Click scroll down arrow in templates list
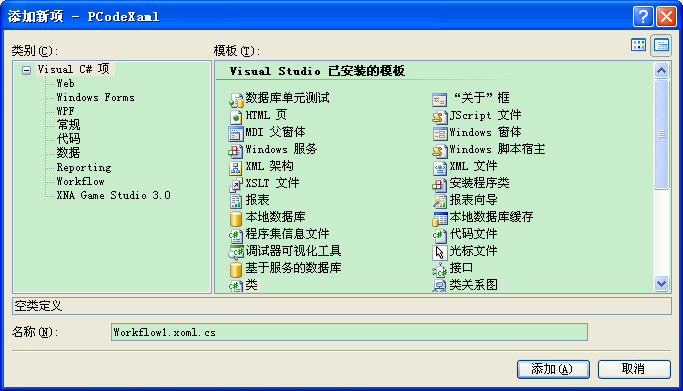Screen dimensions: 683x391 pyautogui.click(x=661, y=283)
